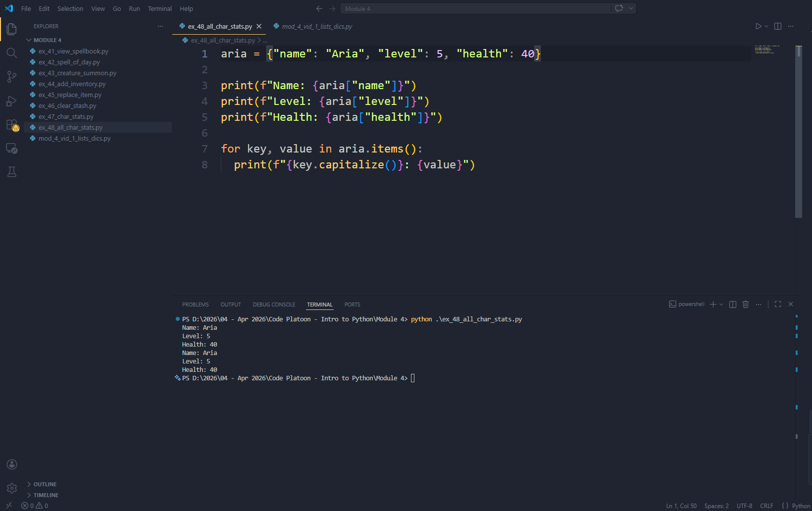Change encoding via UTF-8 status item
The width and height of the screenshot is (812, 511).
(744, 506)
